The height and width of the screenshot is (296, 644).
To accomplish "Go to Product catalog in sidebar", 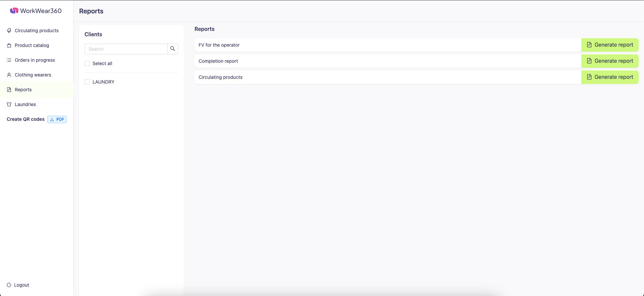I will click(x=32, y=45).
